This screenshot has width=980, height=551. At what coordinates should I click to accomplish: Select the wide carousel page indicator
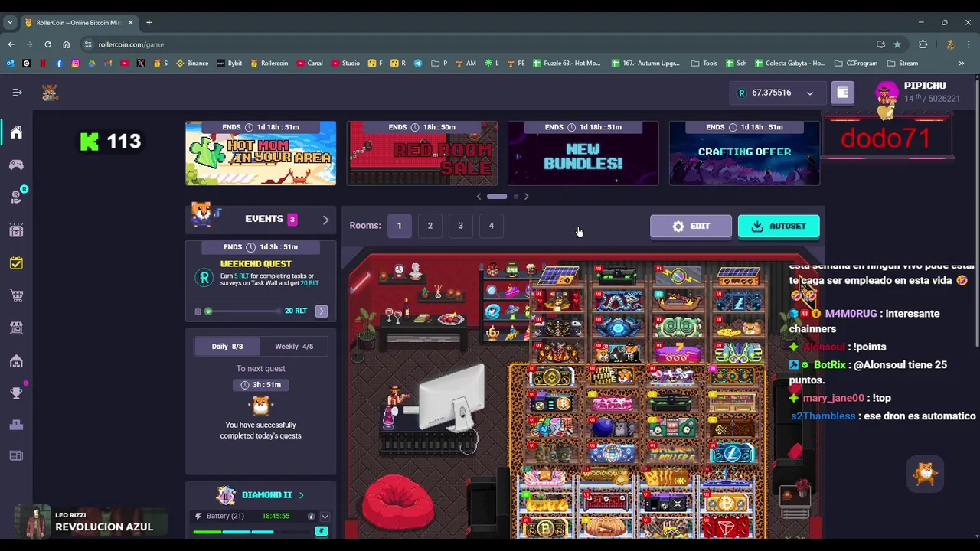[x=497, y=197]
